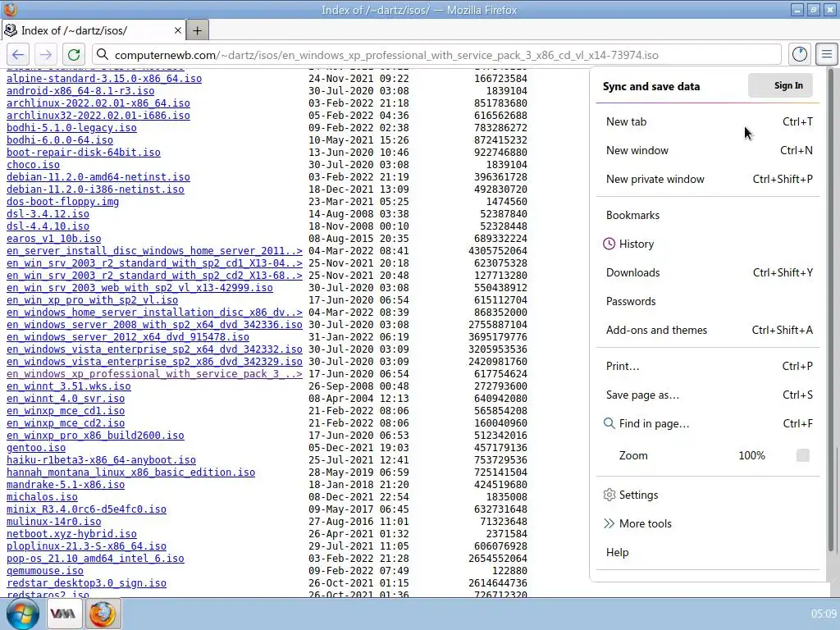The width and height of the screenshot is (840, 630).
Task: Download alpine-standard-3.15.0-x86_64.iso
Action: pos(104,79)
